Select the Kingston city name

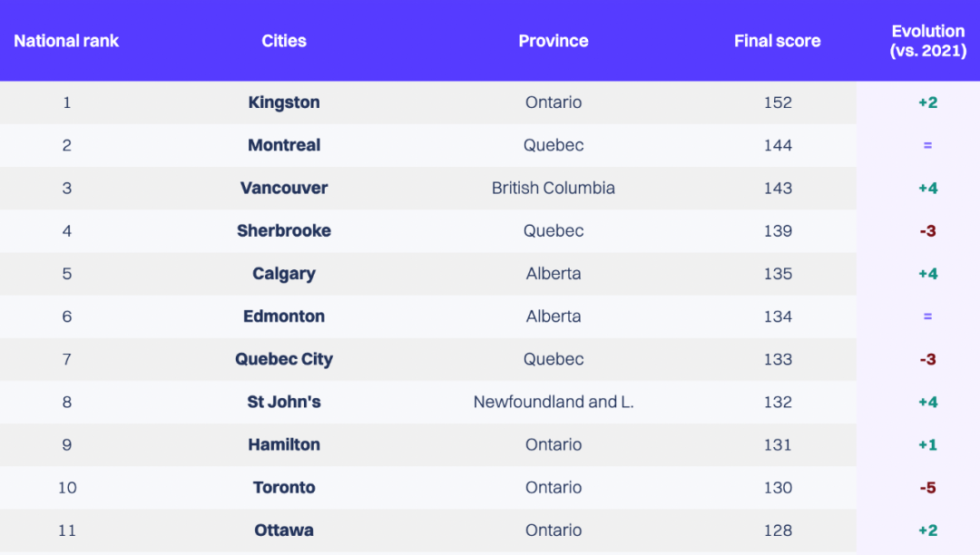[x=284, y=102]
